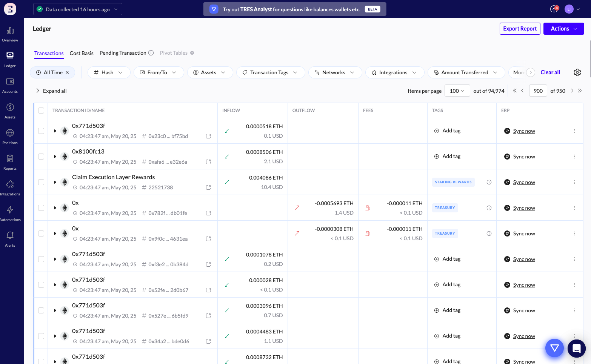Image resolution: width=591 pixels, height=364 pixels.
Task: Check the 0x52fe ... 2d0b67 row checkbox
Action: click(x=41, y=285)
